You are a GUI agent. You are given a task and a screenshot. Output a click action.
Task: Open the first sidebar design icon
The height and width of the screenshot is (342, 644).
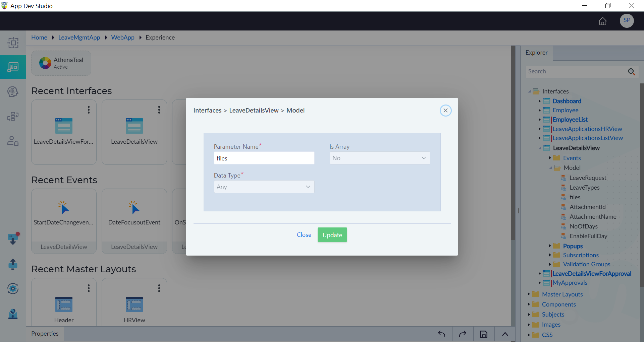pos(13,43)
